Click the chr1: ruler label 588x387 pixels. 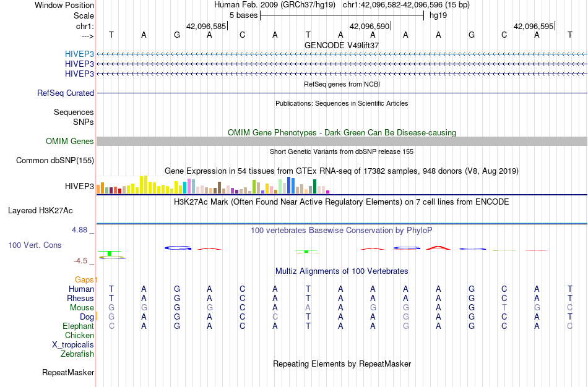(85, 26)
